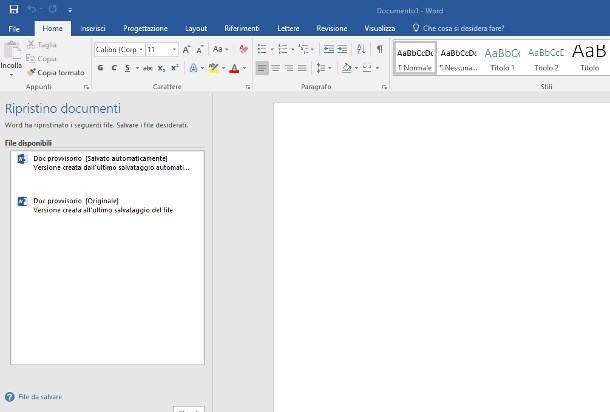Open the Carattere dialog launcher
This screenshot has height=412, width=610.
click(248, 87)
